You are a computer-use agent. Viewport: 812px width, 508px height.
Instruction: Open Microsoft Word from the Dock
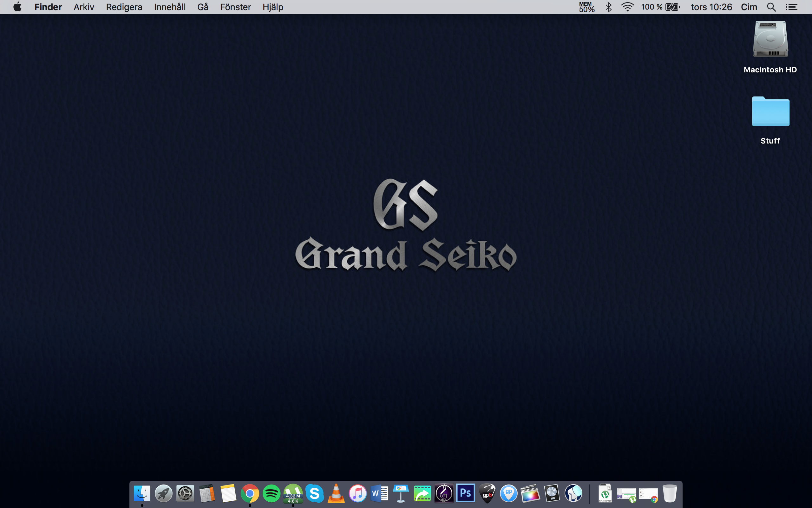pos(379,493)
